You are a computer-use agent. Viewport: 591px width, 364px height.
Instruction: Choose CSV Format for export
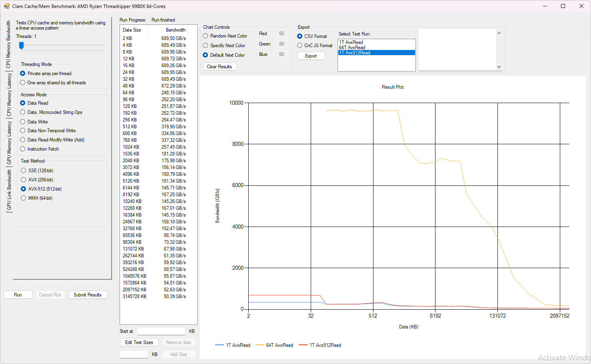tap(312, 36)
